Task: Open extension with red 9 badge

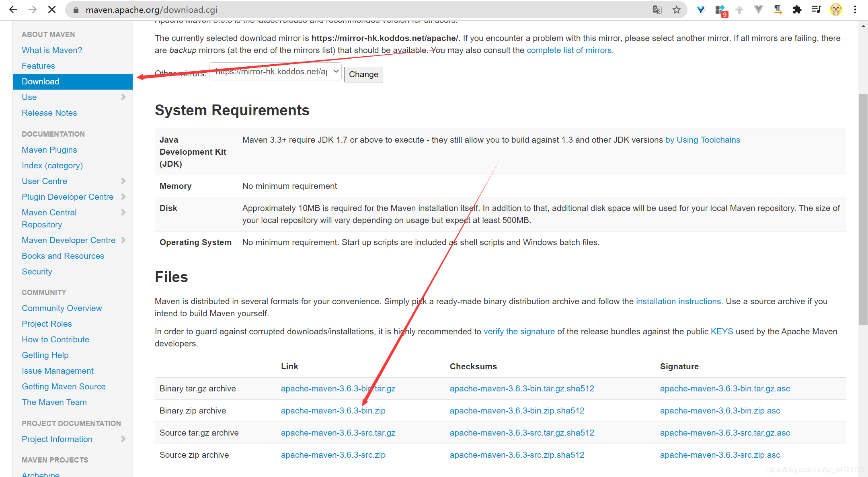Action: pyautogui.click(x=721, y=10)
